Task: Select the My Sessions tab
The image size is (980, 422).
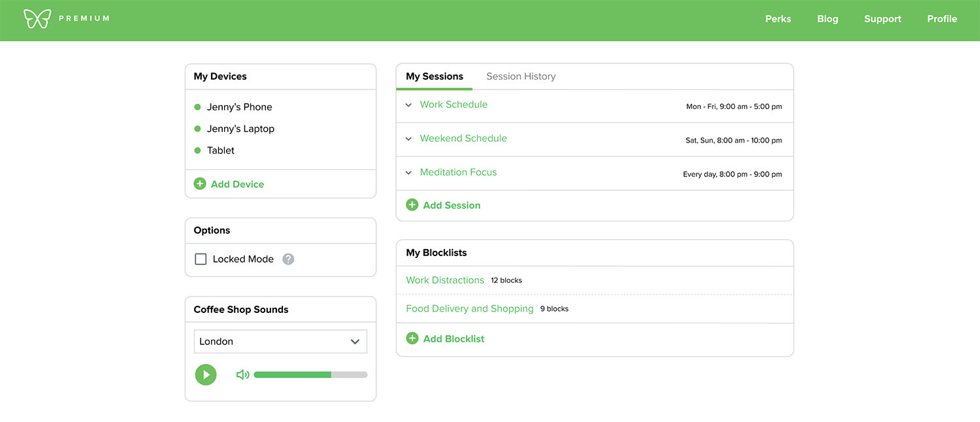Action: point(434,76)
